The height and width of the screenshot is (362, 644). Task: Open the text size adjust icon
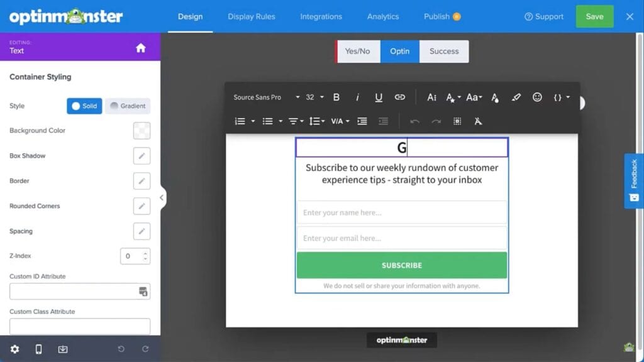431,97
